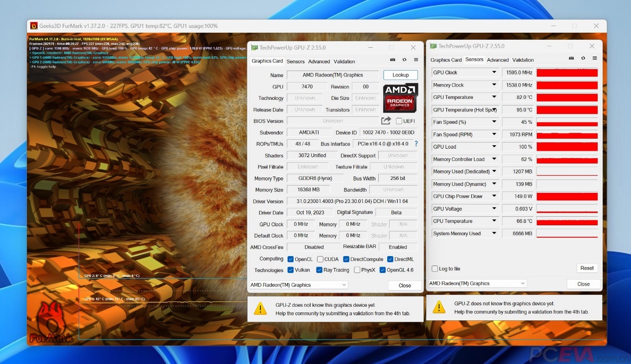Click warning icon below the Graphics Card window

[x=260, y=308]
